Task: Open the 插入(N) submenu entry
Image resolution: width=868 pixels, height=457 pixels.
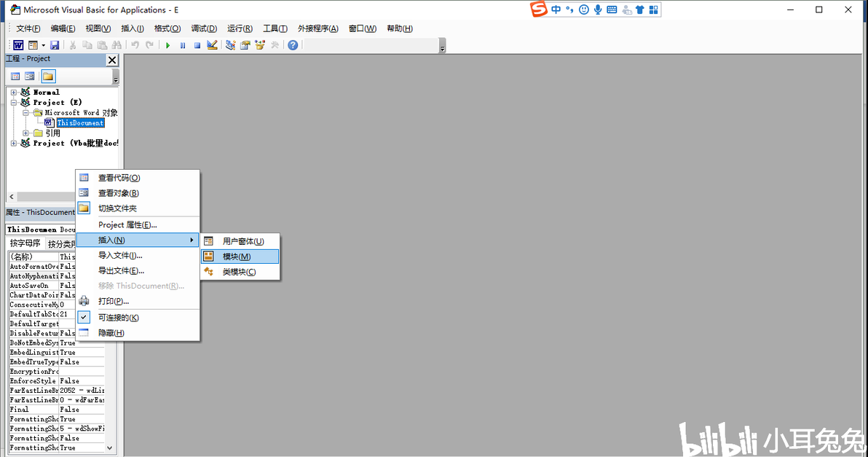Action: tap(138, 240)
